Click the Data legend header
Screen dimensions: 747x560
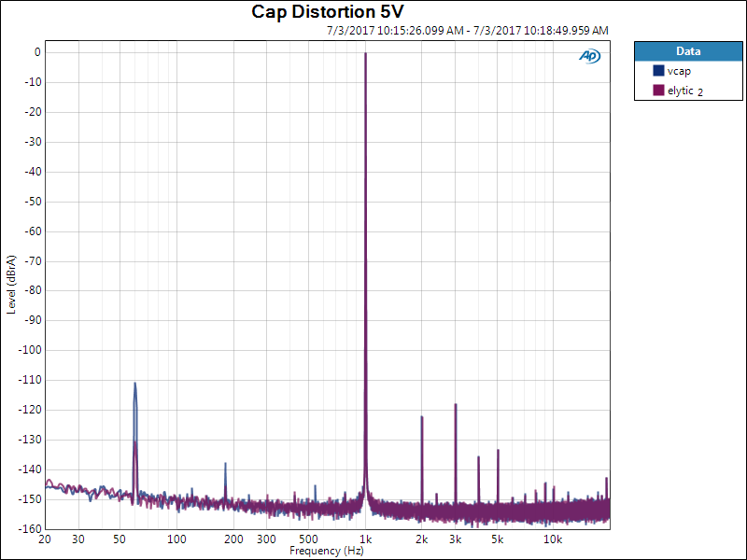tap(688, 51)
